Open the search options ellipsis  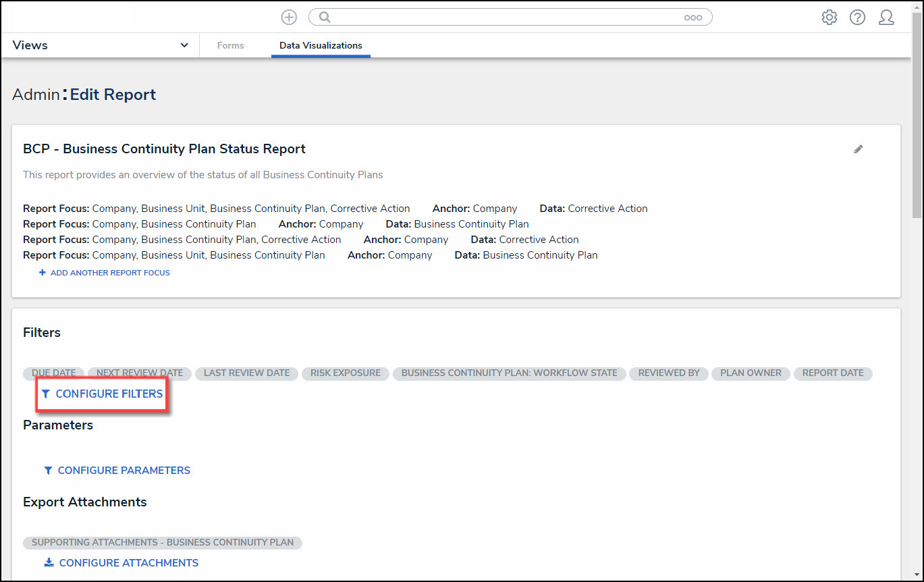click(693, 18)
